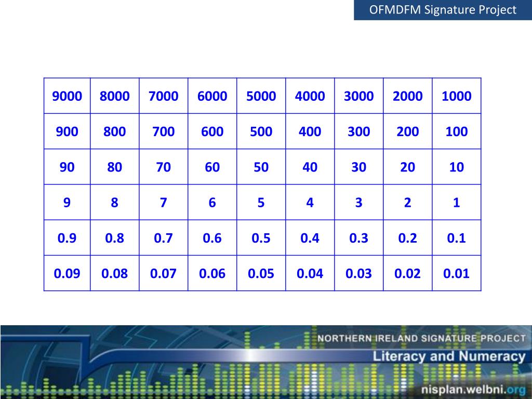This screenshot has width=532, height=399.
Task: Click the 0.06 cell
Action: tap(212, 273)
